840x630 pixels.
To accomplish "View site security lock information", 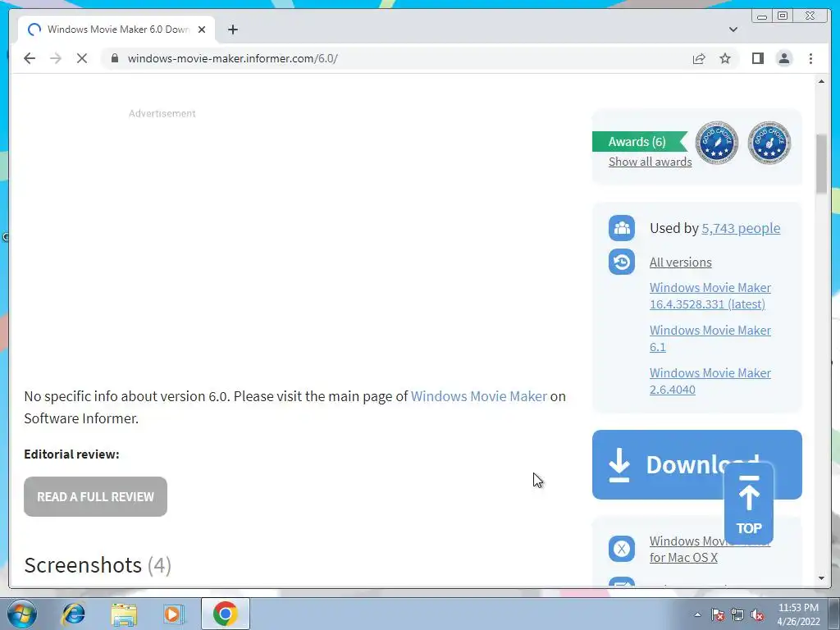I will click(115, 58).
